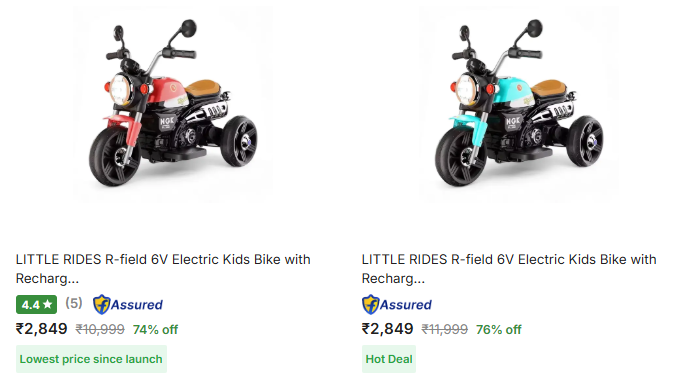
Task: Click the ₹2,849 price of the red bike
Action: (x=41, y=329)
